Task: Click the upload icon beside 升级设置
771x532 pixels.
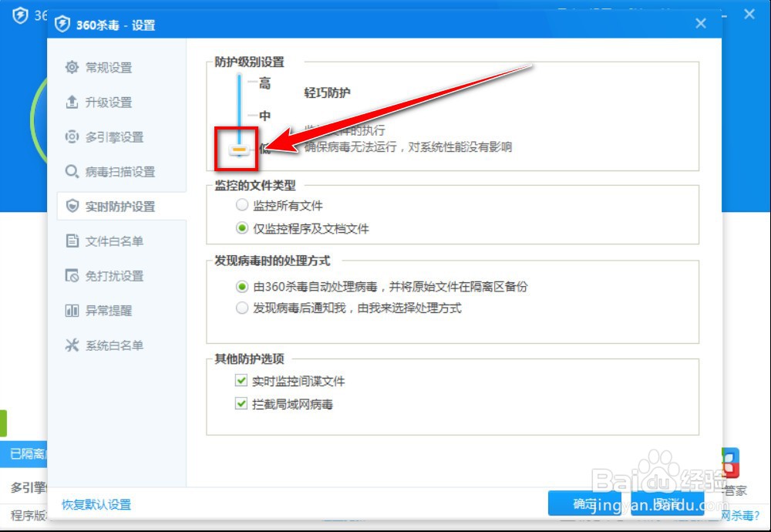Action: (72, 102)
